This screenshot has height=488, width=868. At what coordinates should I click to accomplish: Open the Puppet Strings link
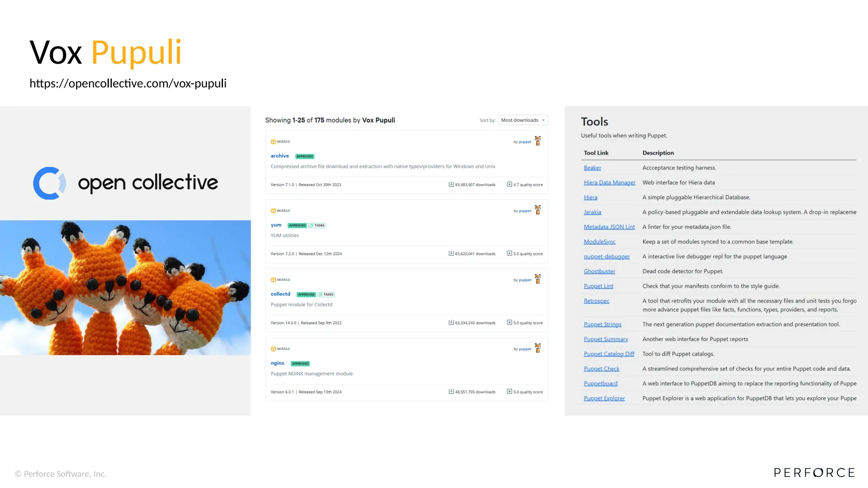click(602, 324)
